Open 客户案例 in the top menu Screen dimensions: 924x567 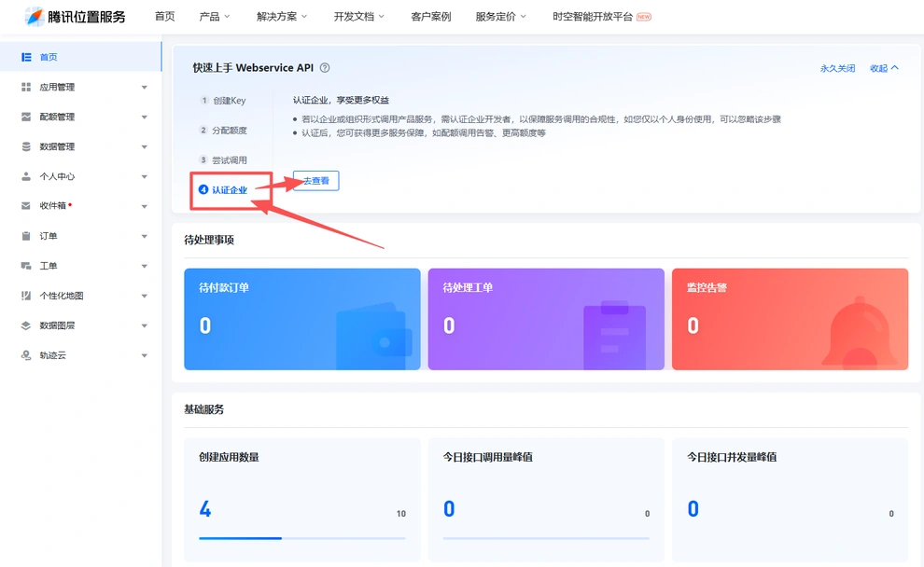coord(431,17)
